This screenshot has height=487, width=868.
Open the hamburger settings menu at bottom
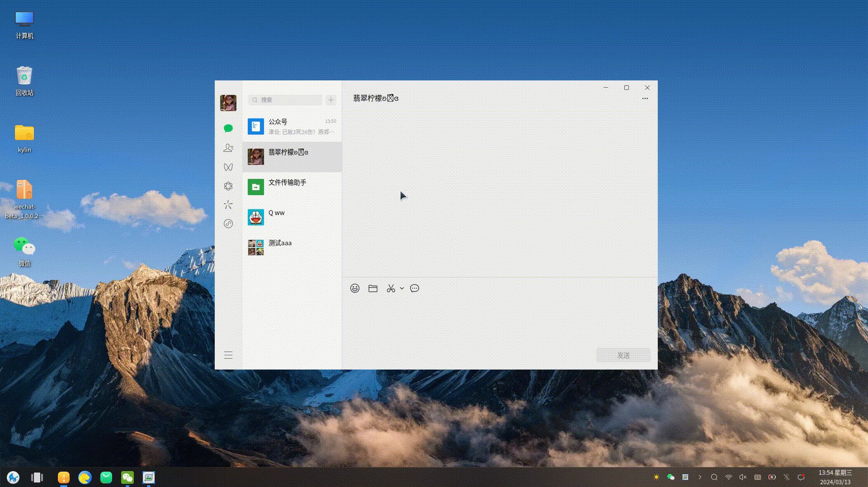point(228,356)
